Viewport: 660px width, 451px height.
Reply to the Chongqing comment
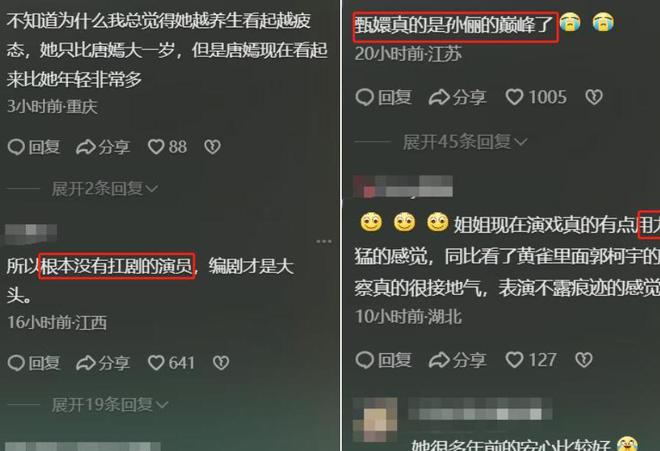click(x=34, y=147)
